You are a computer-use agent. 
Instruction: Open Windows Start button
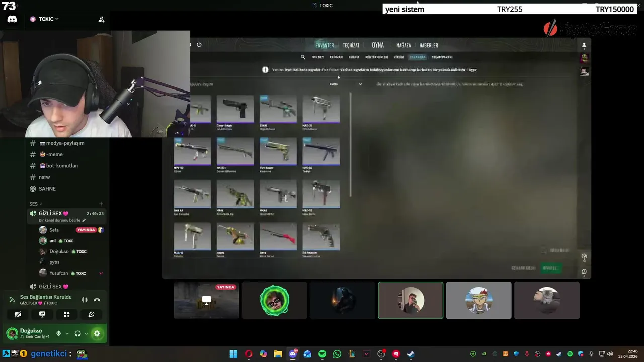coord(233,354)
